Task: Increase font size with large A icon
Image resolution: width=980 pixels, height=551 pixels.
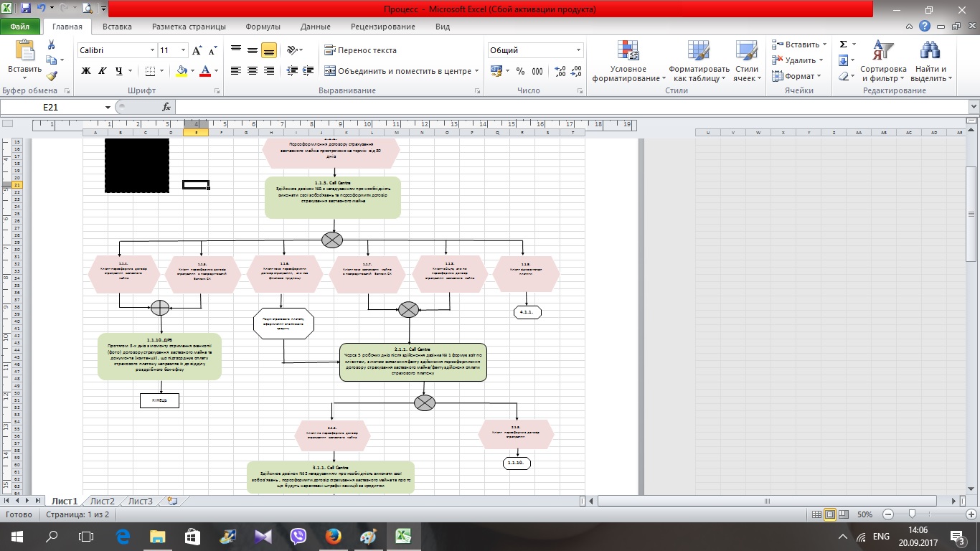Action: [x=197, y=51]
